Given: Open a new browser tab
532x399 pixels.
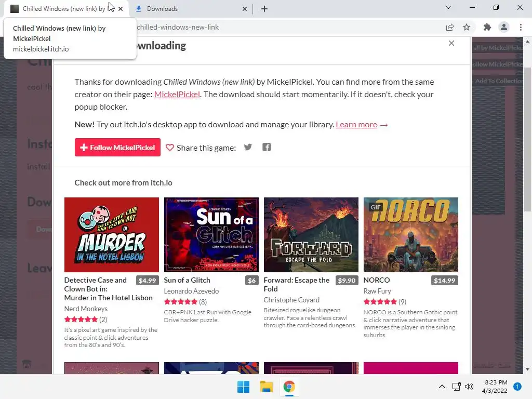Looking at the screenshot, I should (264, 9).
